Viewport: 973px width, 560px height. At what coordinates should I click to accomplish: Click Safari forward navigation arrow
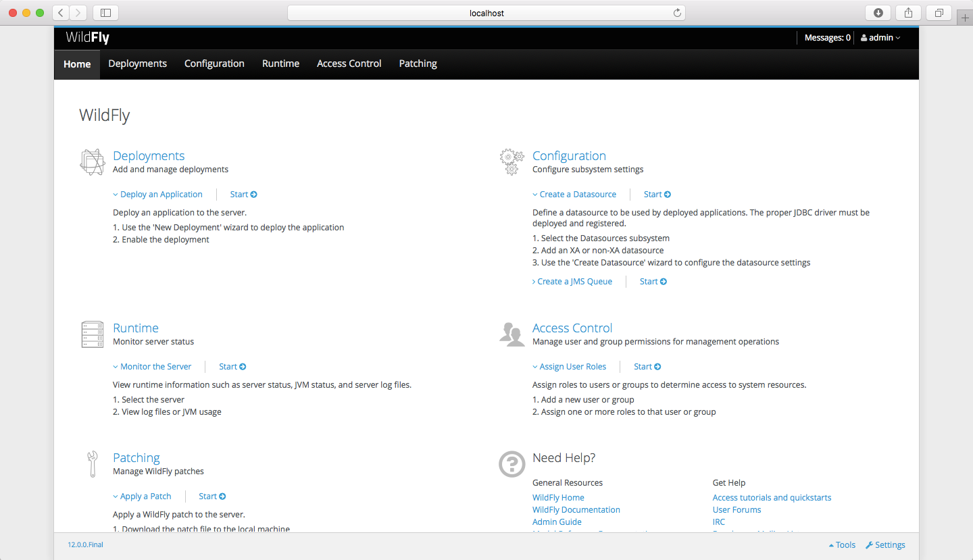pyautogui.click(x=78, y=13)
